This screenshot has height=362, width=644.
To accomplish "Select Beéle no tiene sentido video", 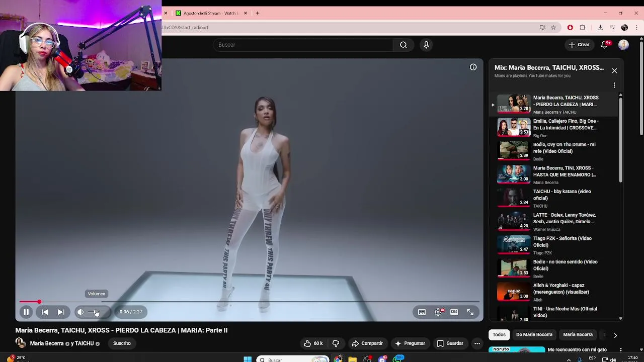I will 552,268.
